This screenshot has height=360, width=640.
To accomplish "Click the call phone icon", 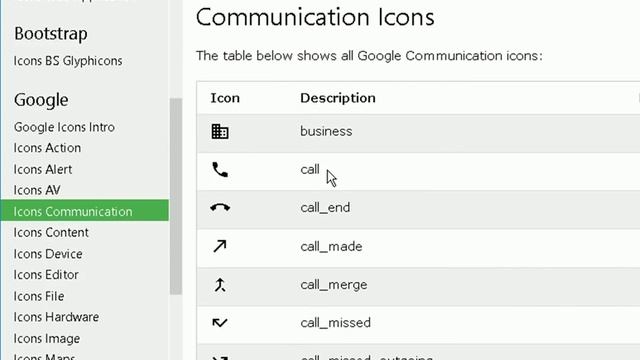I will point(220,170).
